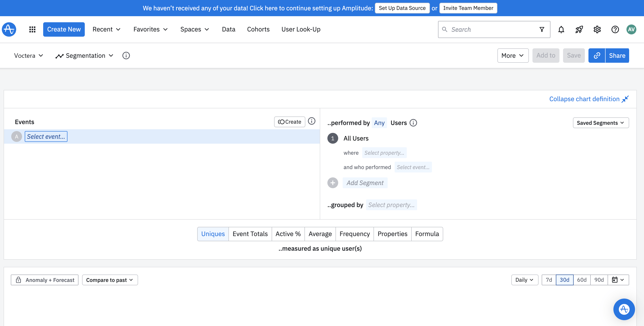
Task: Toggle the Any users selector
Action: pyautogui.click(x=379, y=123)
